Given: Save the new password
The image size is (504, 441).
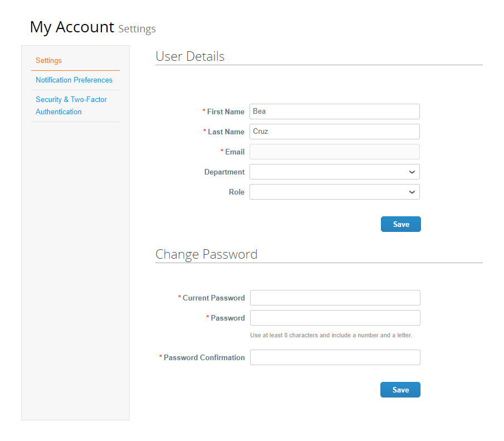Looking at the screenshot, I should 400,389.
